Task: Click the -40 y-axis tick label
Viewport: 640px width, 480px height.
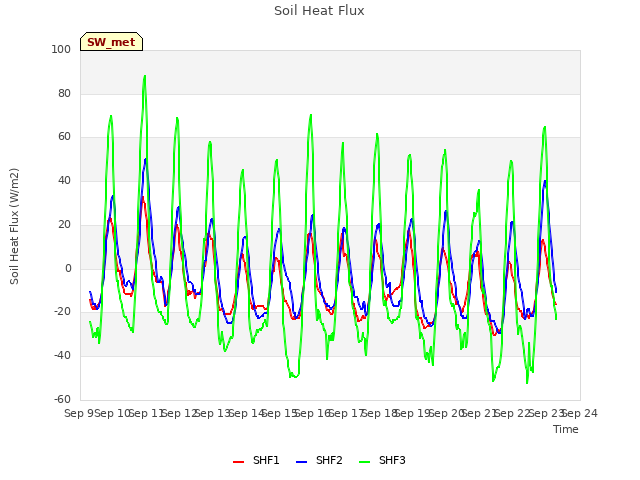Action: click(62, 356)
